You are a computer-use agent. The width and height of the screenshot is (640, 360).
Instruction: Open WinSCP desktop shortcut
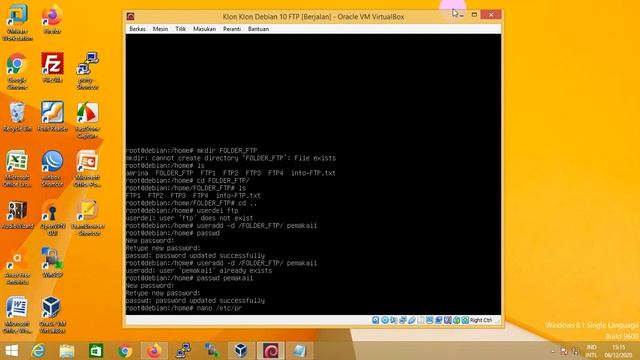click(52, 263)
